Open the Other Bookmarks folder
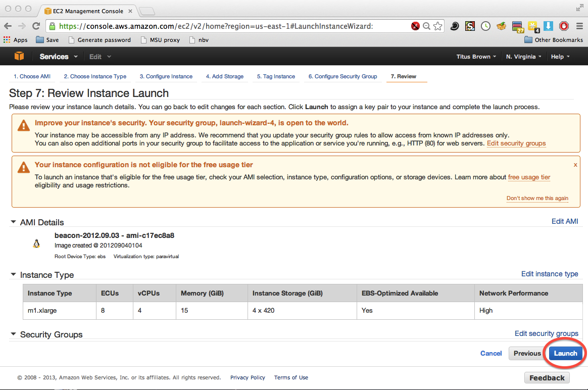The height and width of the screenshot is (390, 588). point(554,40)
